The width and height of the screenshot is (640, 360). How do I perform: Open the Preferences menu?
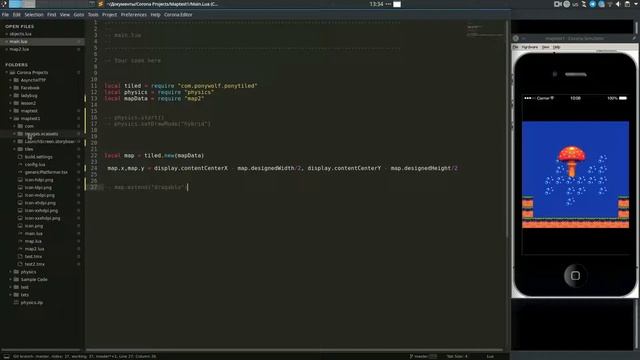point(133,15)
